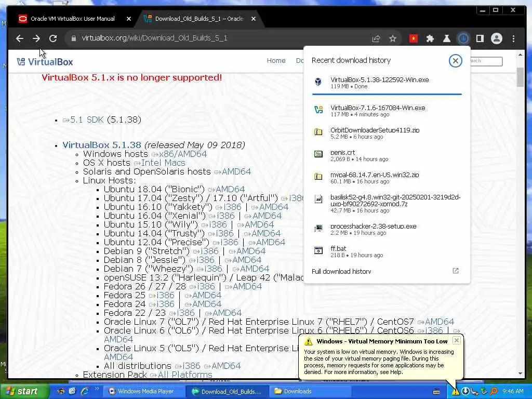Click the address bar URL

[x=154, y=38]
